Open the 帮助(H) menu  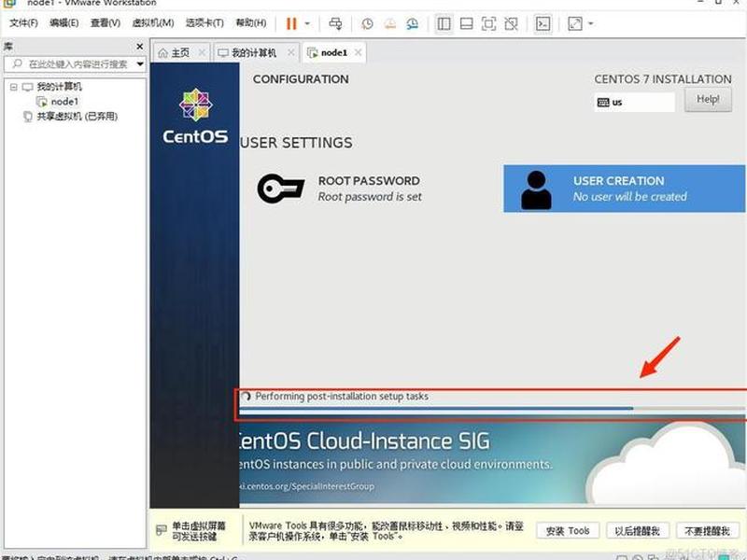point(251,22)
